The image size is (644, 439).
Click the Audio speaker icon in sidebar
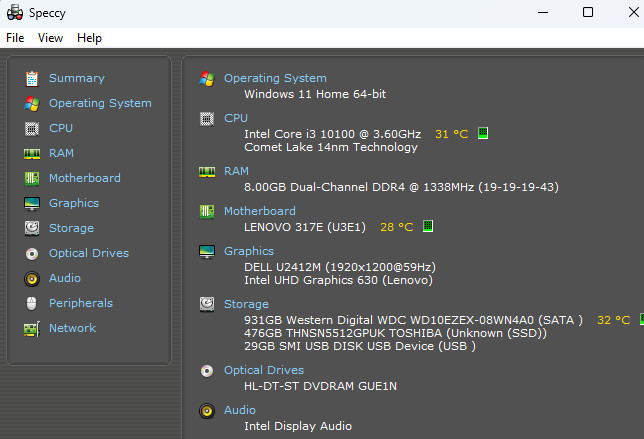coord(31,278)
